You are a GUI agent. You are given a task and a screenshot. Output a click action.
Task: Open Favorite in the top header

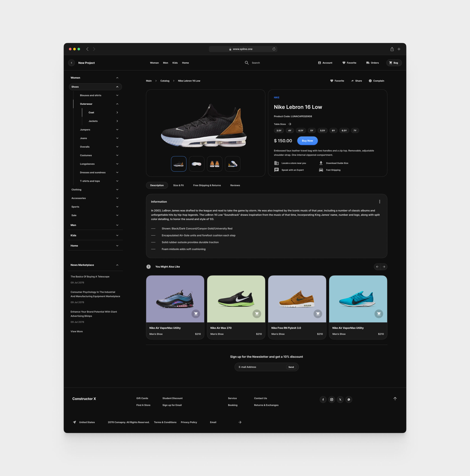click(349, 63)
